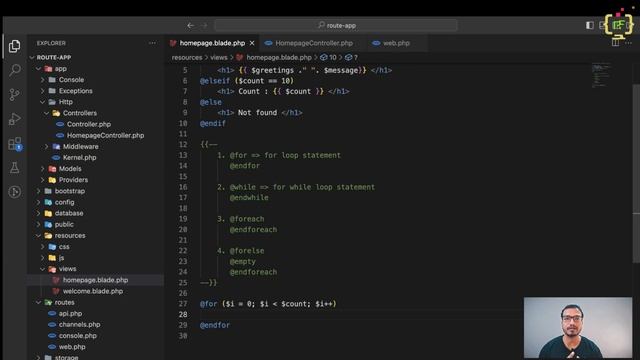The height and width of the screenshot is (360, 640).
Task: Click the views breadcrumb segment
Action: (x=219, y=58)
